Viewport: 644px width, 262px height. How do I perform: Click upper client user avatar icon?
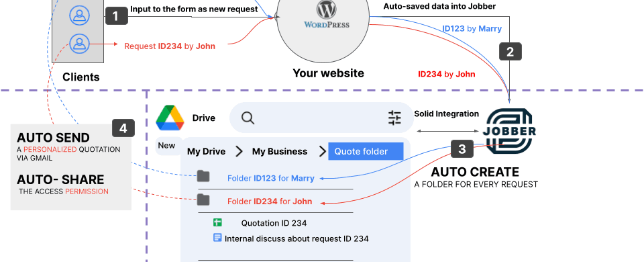tap(79, 15)
